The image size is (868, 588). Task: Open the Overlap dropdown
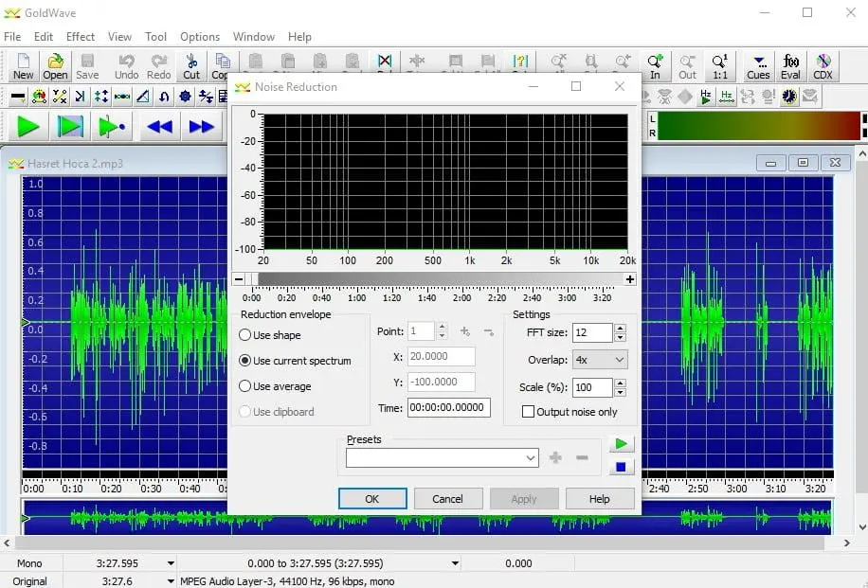600,360
